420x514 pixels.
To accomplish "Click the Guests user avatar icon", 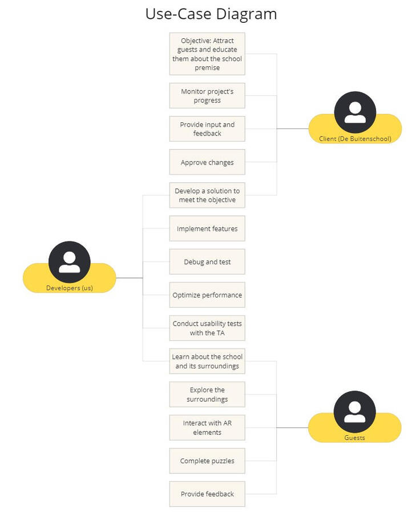I will [354, 412].
